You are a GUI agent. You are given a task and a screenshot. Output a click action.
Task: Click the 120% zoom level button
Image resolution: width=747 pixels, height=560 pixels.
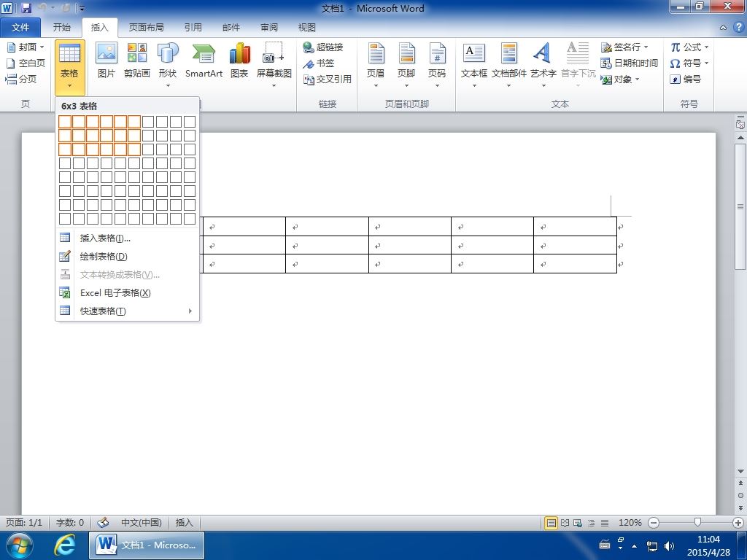tap(630, 523)
